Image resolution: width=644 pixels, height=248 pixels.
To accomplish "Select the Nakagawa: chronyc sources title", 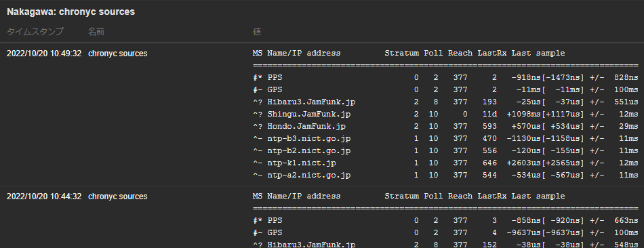I will (x=71, y=12).
